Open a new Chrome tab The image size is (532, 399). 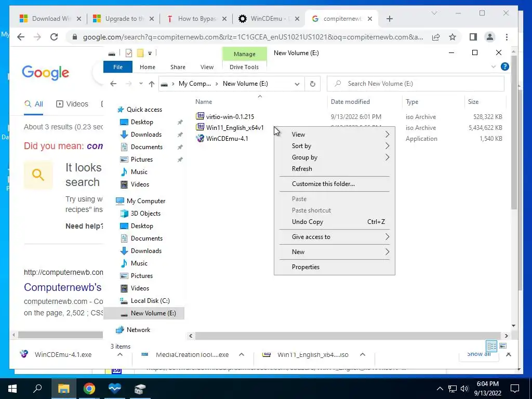tap(390, 19)
